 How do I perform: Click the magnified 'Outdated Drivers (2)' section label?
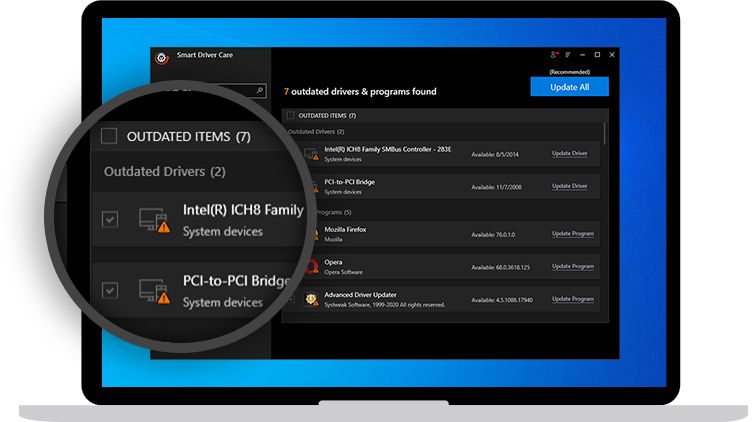(x=165, y=172)
